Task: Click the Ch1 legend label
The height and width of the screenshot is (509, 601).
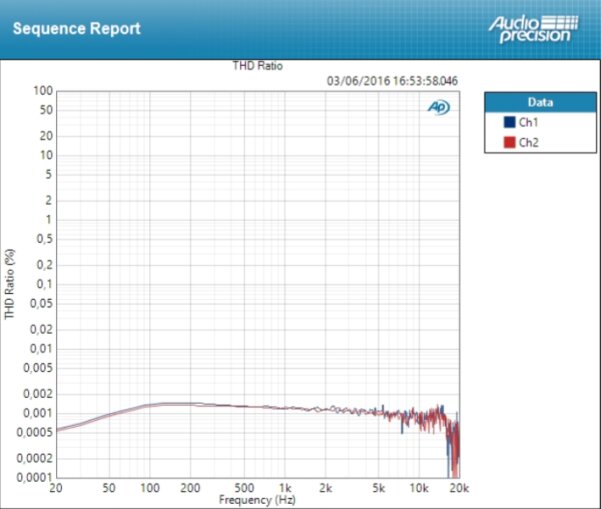Action: click(x=529, y=122)
